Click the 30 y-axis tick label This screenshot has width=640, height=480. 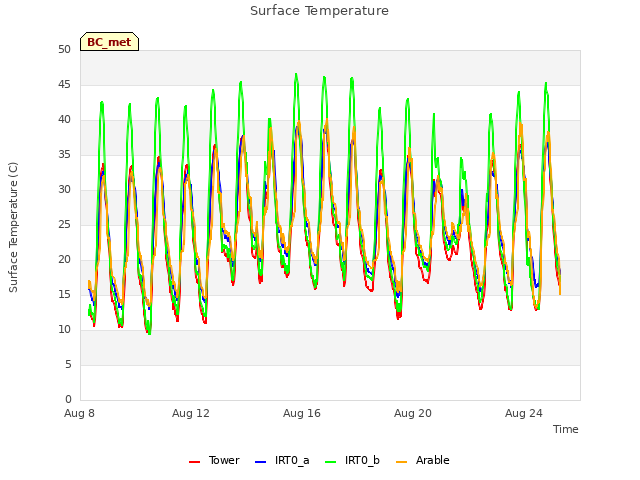coord(64,190)
